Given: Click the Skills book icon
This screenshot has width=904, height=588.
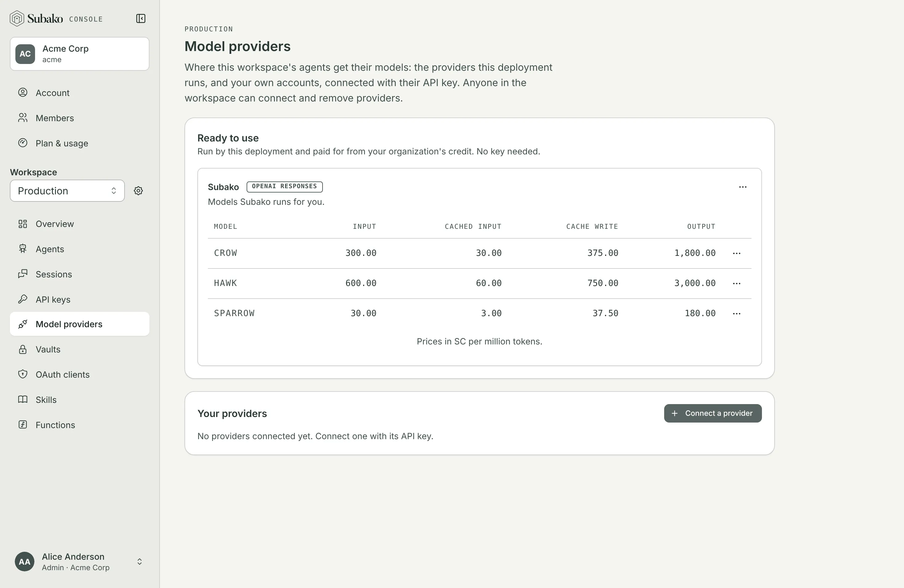Looking at the screenshot, I should coord(23,399).
